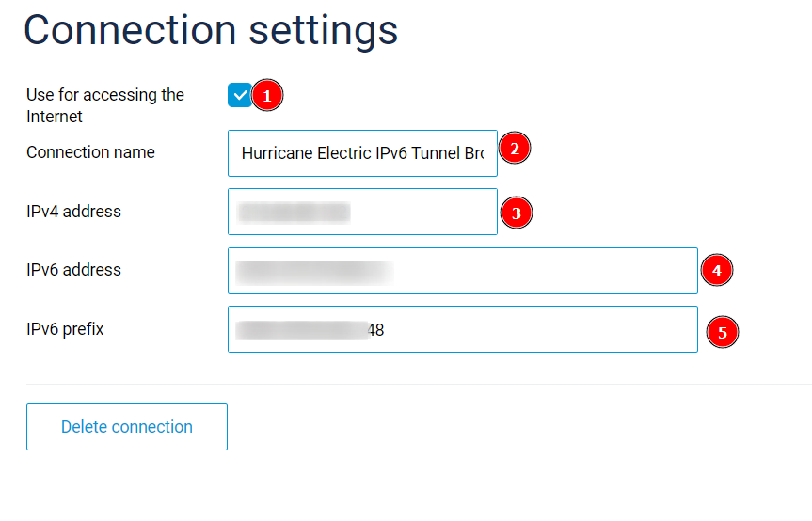
Task: Click the blurred value in IPv4 address
Action: pos(294,213)
